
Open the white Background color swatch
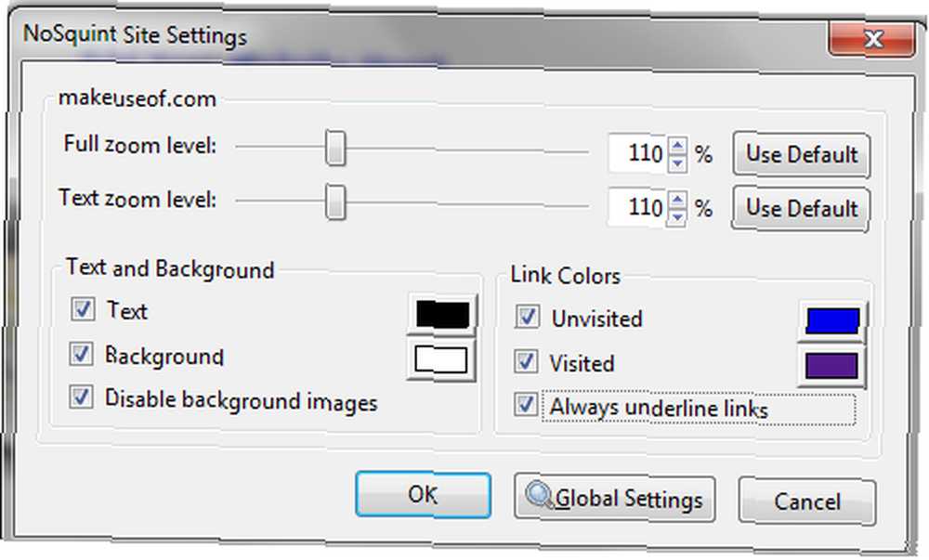442,360
